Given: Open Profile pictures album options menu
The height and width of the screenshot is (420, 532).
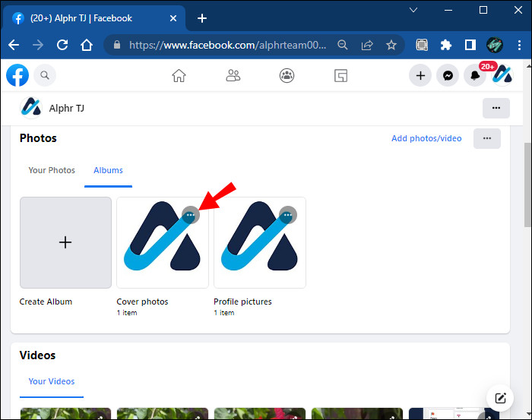Looking at the screenshot, I should click(288, 215).
